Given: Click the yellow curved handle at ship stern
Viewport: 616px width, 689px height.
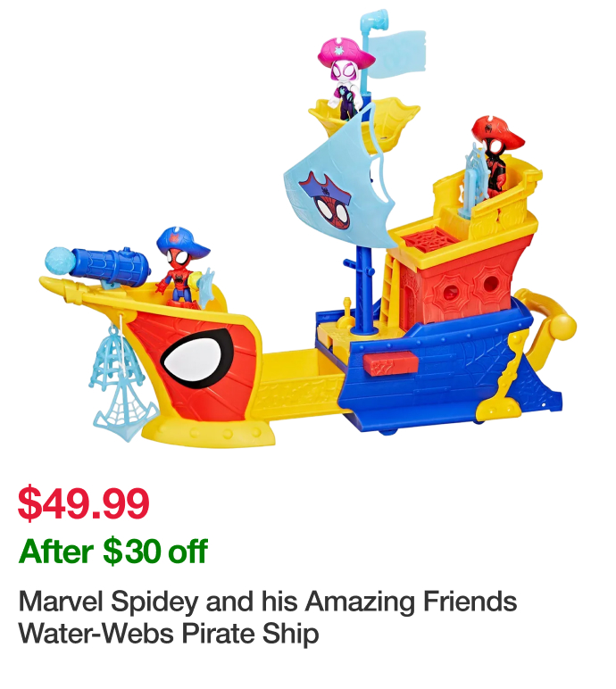Looking at the screenshot, I should click(546, 315).
